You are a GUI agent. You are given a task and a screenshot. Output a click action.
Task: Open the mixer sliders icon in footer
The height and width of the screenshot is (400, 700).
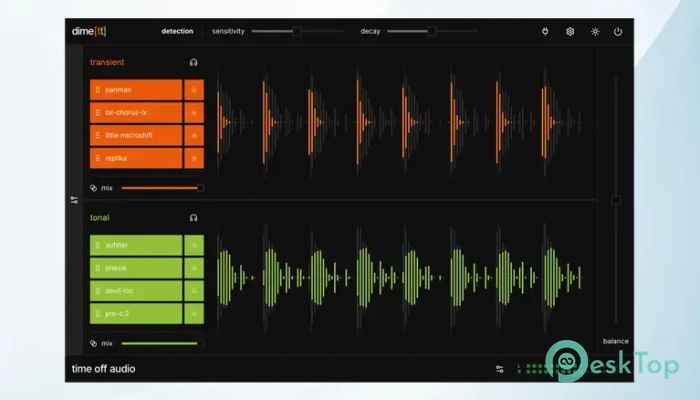[x=499, y=369]
